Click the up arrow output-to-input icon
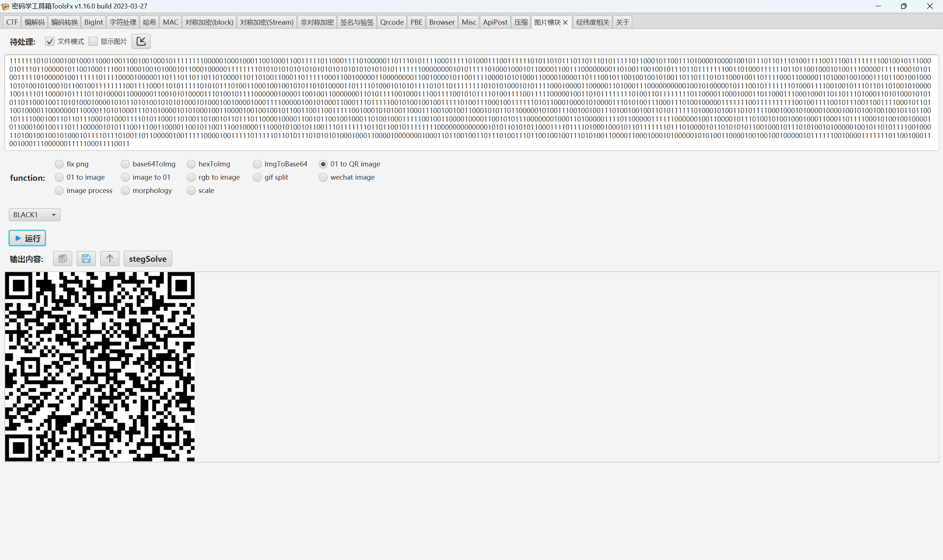 pos(109,259)
